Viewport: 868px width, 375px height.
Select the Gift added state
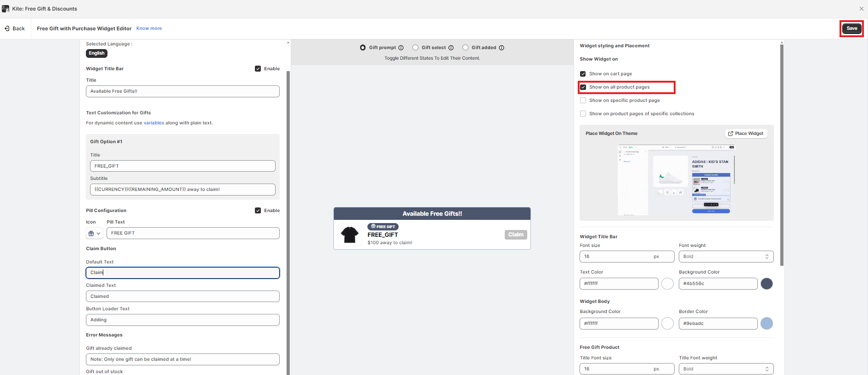point(465,48)
